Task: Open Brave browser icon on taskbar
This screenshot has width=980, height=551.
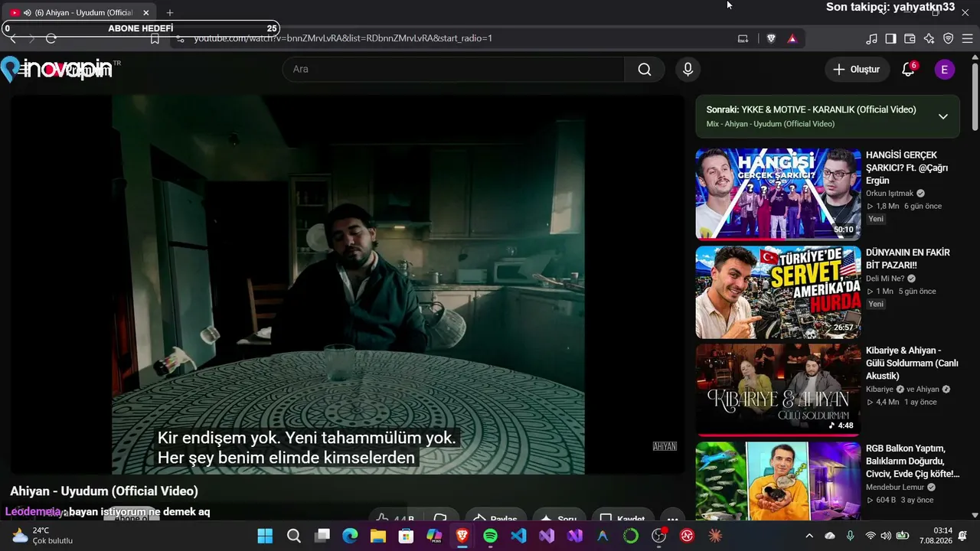Action: (462, 536)
